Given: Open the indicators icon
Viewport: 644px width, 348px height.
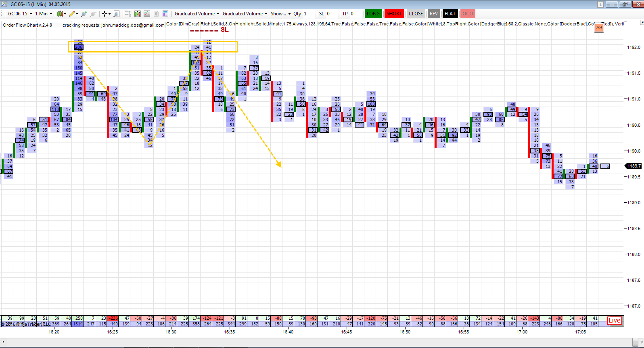Looking at the screenshot, I should pos(147,14).
